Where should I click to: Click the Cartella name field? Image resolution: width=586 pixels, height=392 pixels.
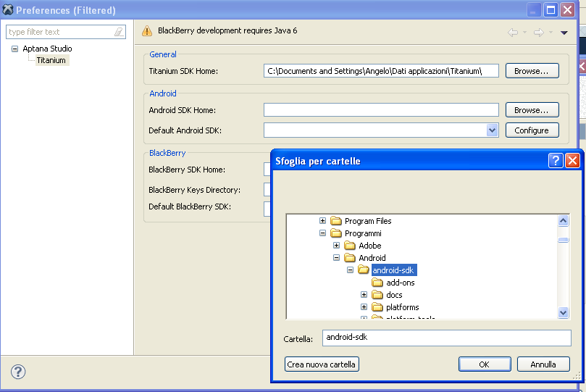click(x=446, y=338)
